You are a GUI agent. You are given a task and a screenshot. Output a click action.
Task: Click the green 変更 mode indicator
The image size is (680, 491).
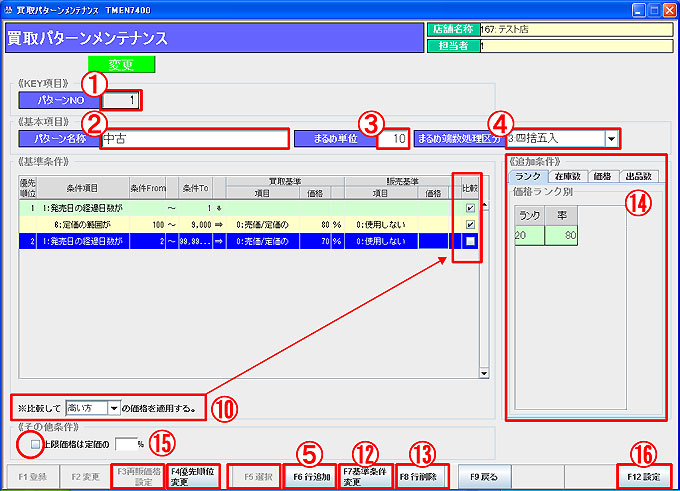pyautogui.click(x=121, y=65)
